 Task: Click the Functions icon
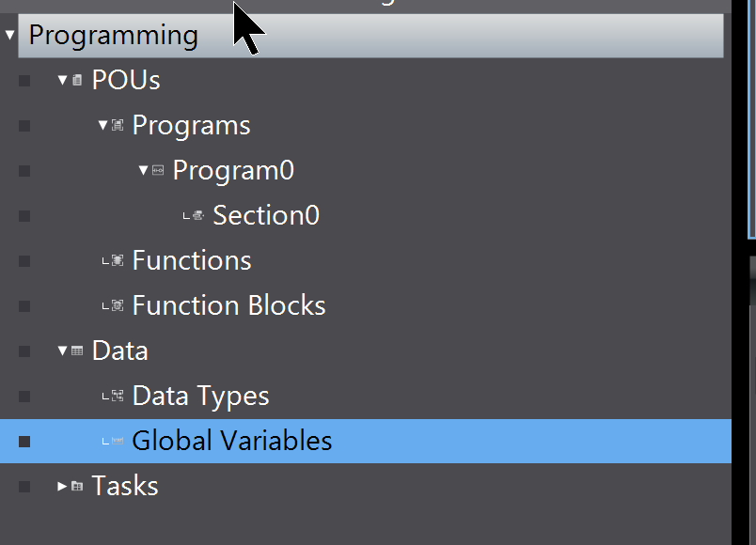pos(118,260)
